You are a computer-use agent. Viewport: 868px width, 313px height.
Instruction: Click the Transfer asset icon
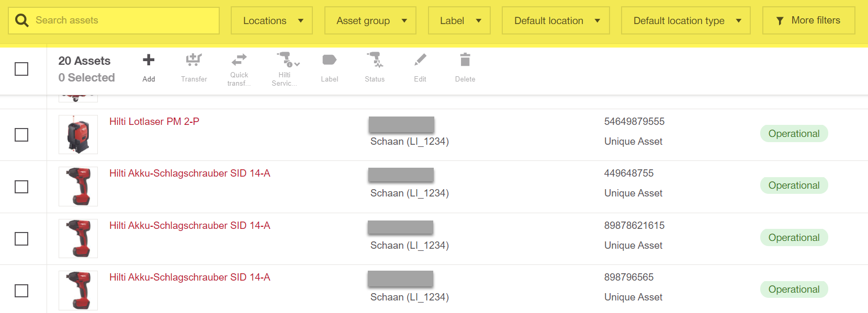194,61
